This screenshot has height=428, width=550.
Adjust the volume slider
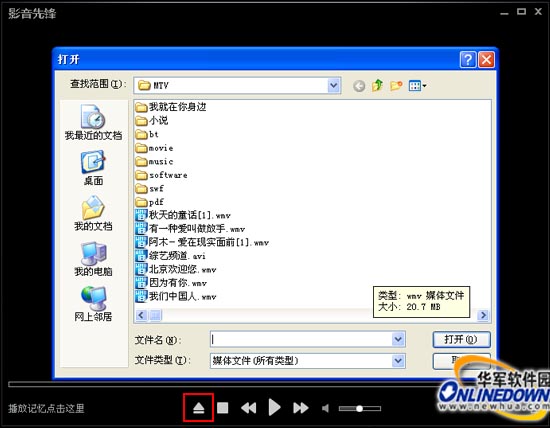[360, 408]
